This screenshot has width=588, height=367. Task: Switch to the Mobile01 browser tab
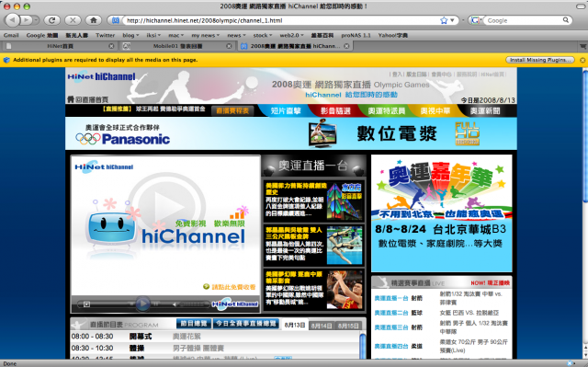(177, 46)
